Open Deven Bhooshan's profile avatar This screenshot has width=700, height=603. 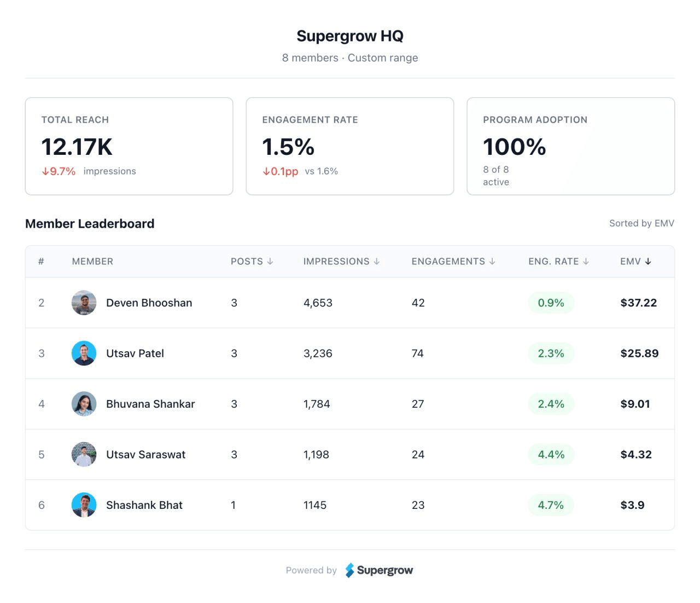click(x=84, y=303)
